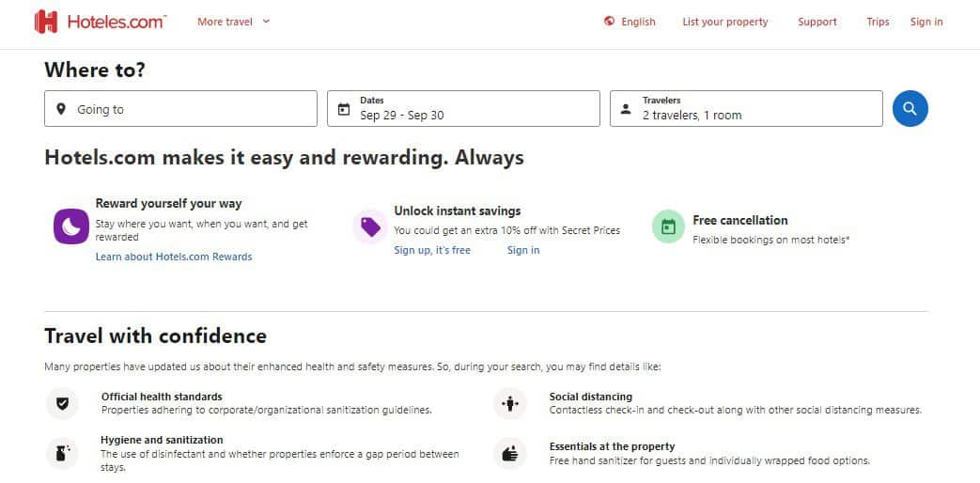The width and height of the screenshot is (980, 483).
Task: Click the globe icon next to English
Action: [x=610, y=22]
